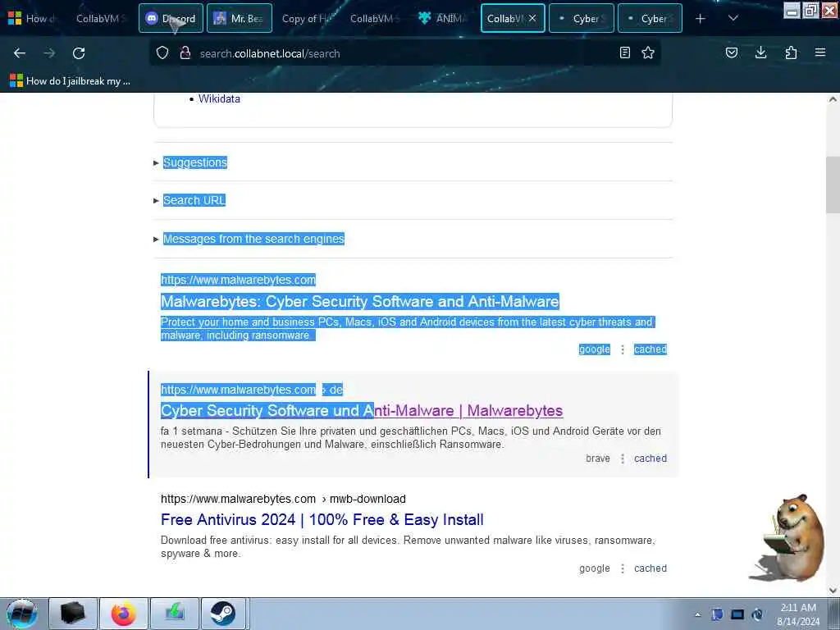Viewport: 840px width, 630px height.
Task: Switch to the ANIMA tab
Action: pos(442,18)
